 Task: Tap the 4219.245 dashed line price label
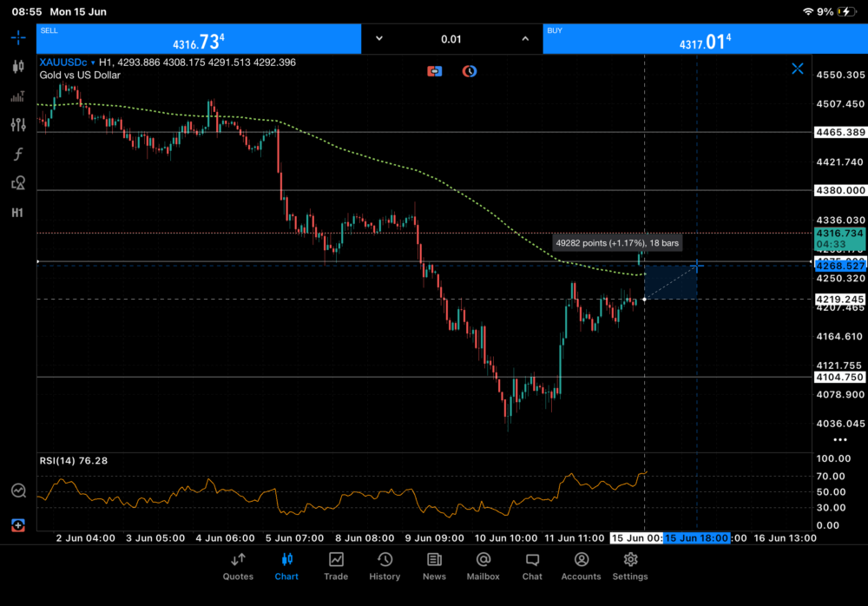(840, 300)
